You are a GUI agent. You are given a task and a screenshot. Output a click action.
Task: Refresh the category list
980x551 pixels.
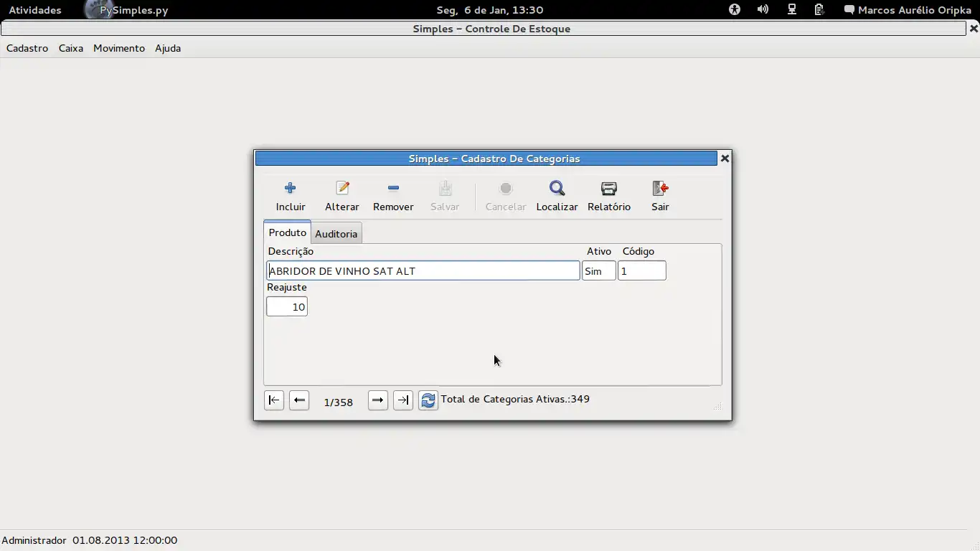pyautogui.click(x=428, y=400)
